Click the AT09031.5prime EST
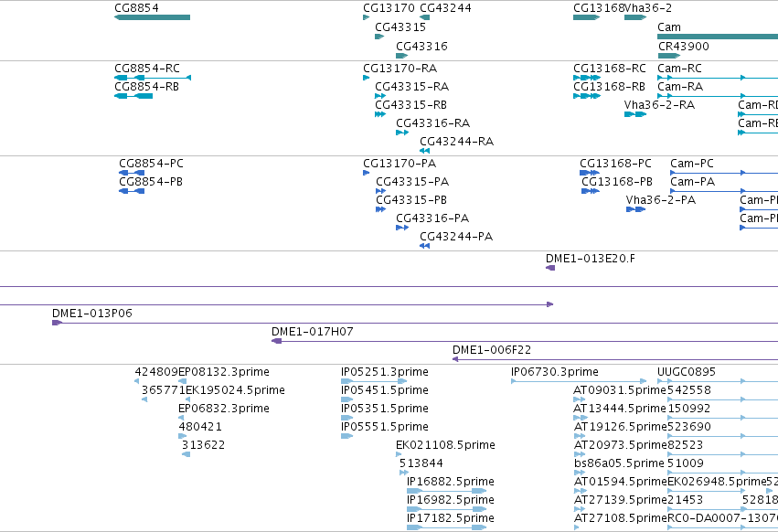778x532 pixels. 580,399
